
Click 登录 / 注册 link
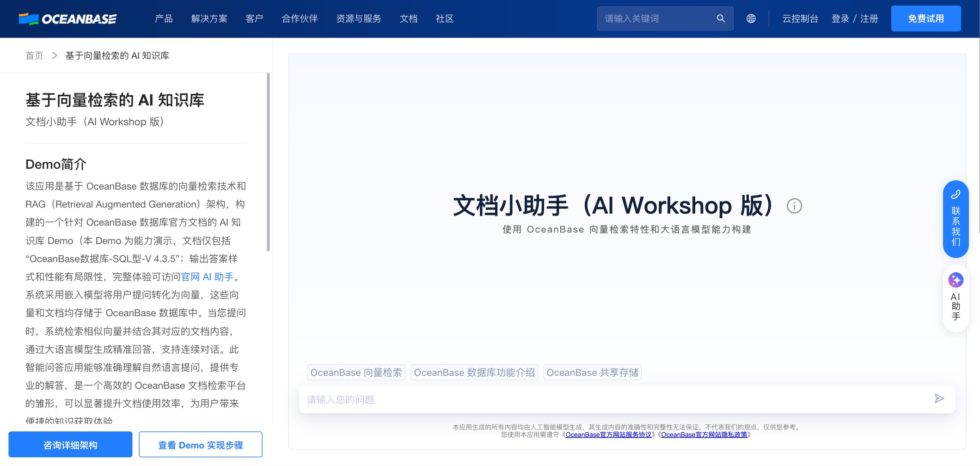pos(855,18)
